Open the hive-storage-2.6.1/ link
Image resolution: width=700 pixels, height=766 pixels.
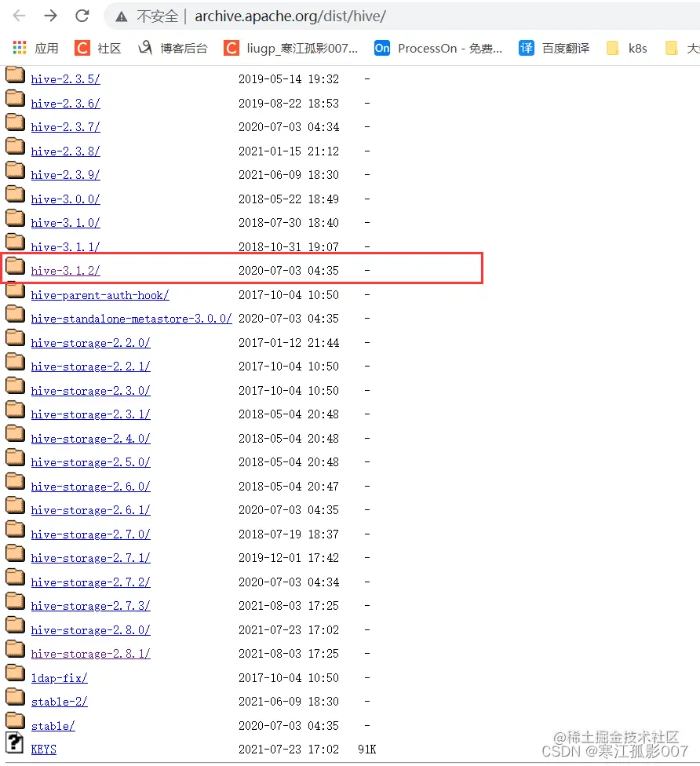pyautogui.click(x=91, y=510)
